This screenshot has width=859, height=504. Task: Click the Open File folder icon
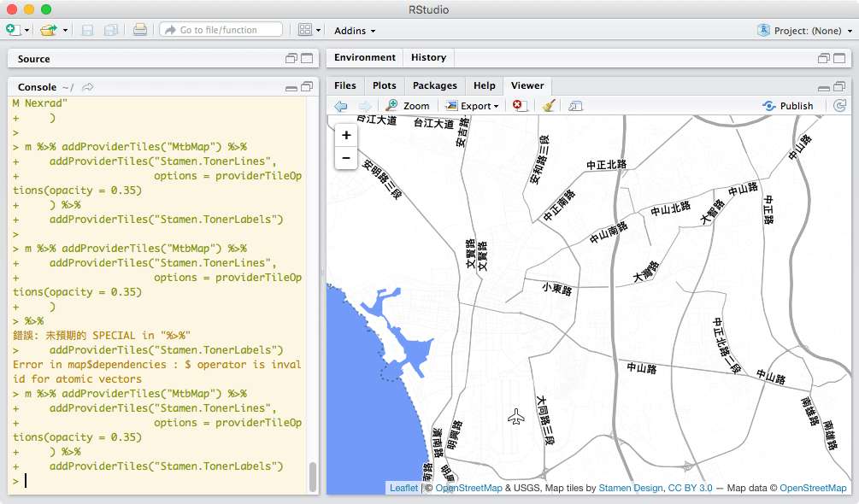tap(48, 30)
